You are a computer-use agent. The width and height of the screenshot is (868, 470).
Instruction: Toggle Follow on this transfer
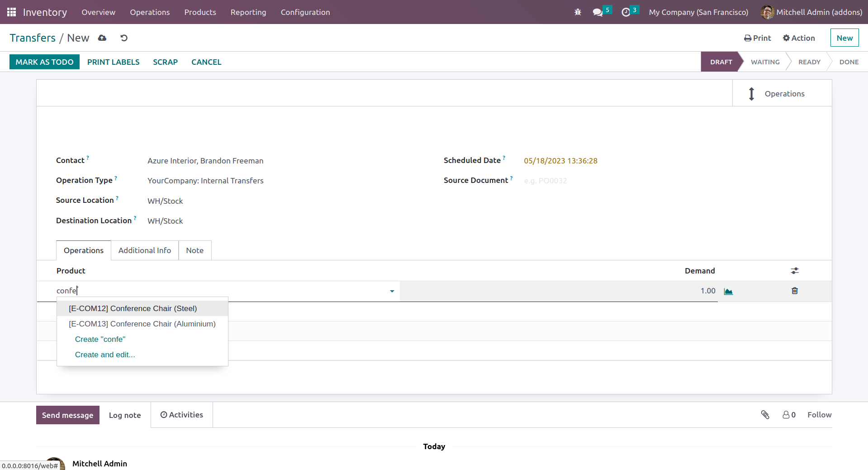click(819, 415)
